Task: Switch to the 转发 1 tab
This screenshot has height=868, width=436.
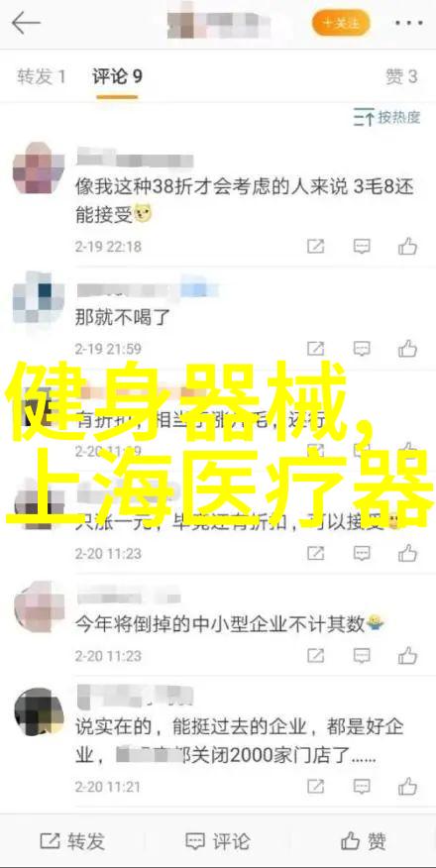Action: 42,76
